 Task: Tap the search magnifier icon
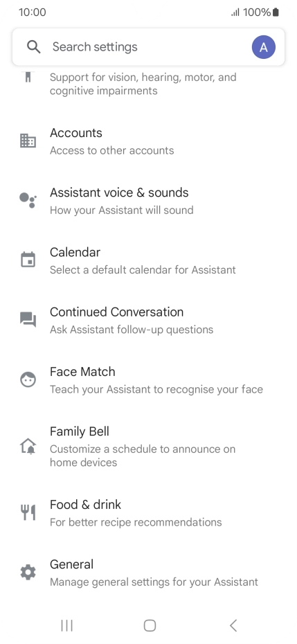click(x=34, y=47)
